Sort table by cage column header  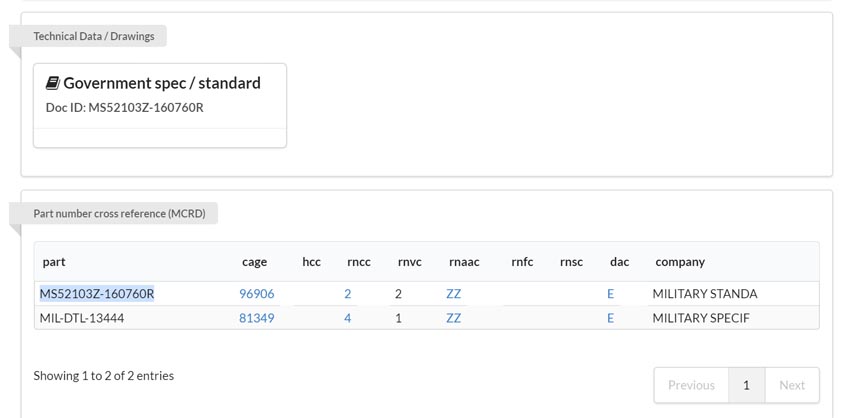coord(254,262)
